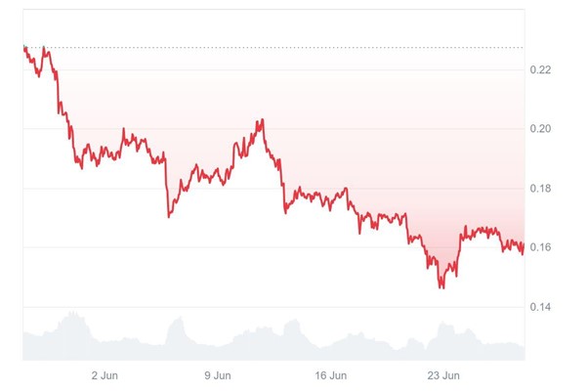Click the volume spike between 2 Jun and 9 Jun
Screen dimensions: 588x392
click(x=178, y=320)
